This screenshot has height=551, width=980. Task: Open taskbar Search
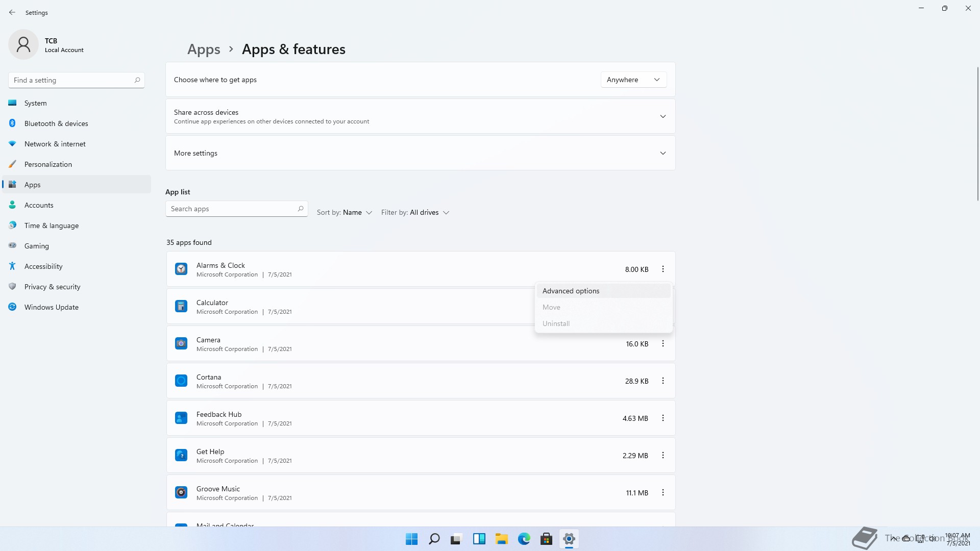pyautogui.click(x=434, y=539)
